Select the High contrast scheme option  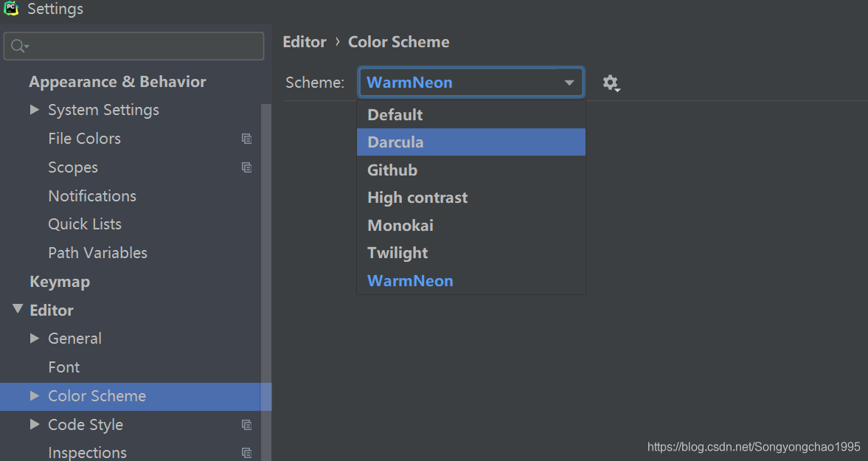(x=471, y=198)
